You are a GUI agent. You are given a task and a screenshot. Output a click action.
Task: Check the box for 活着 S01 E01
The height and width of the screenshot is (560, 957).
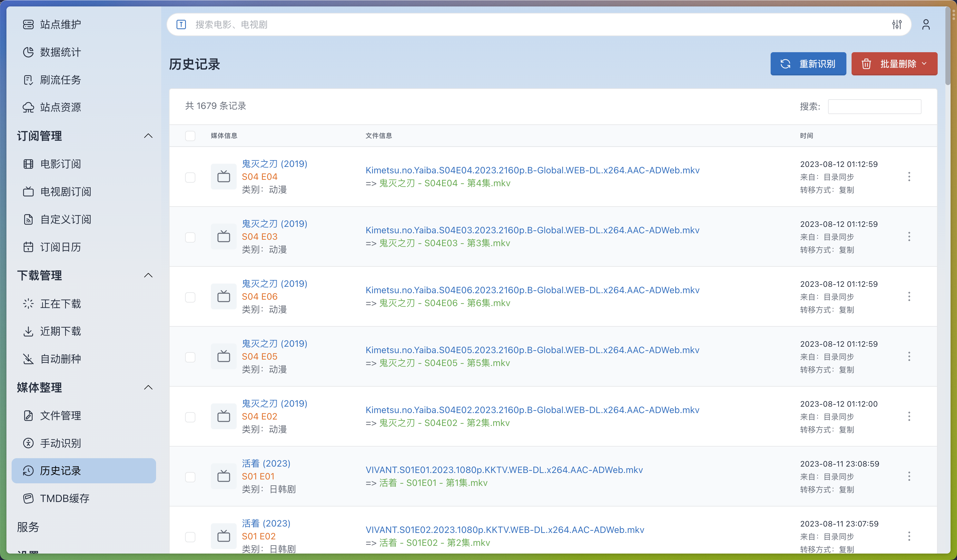pos(190,477)
